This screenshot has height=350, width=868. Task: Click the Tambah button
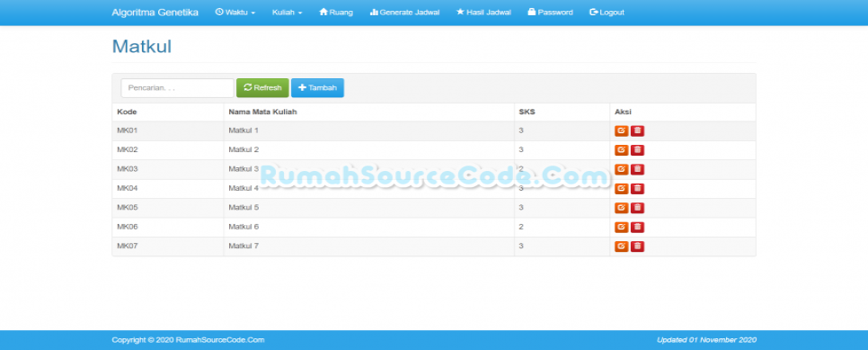tap(317, 87)
